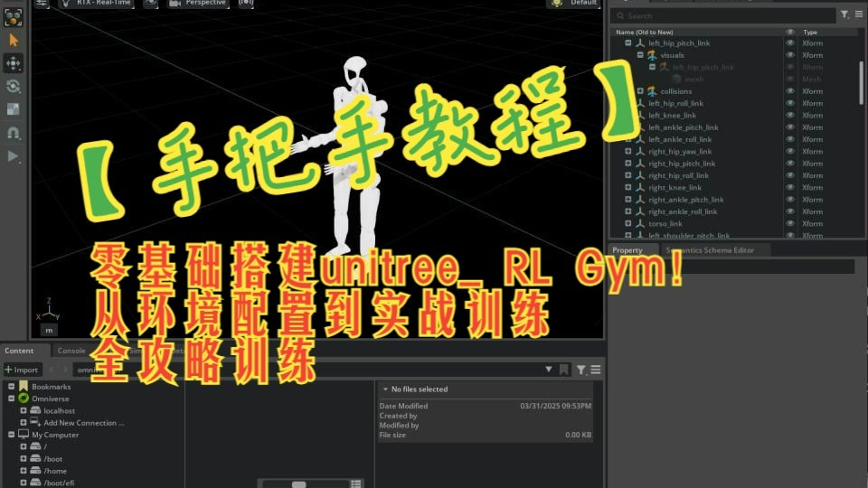Screen dimensions: 868x488
Task: Start simulation with the Play button
Action: pos(13,156)
